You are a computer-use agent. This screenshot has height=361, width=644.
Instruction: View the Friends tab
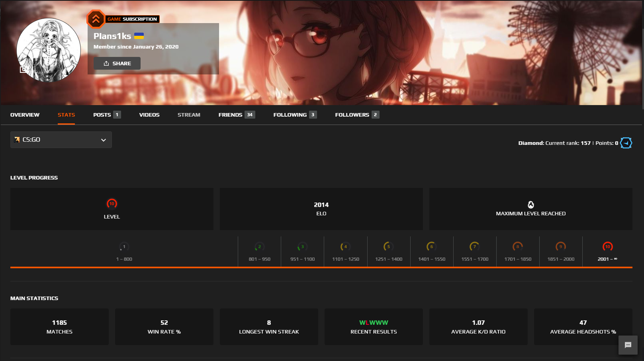(237, 115)
